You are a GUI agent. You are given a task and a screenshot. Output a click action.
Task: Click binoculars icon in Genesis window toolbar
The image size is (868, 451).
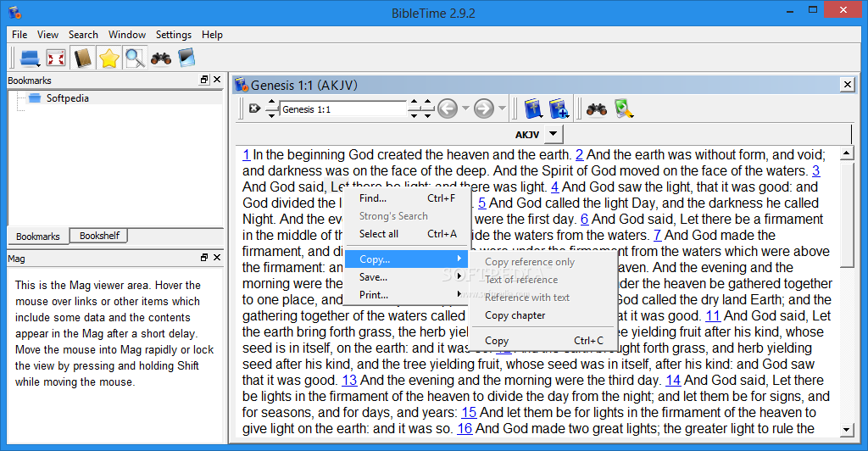597,109
